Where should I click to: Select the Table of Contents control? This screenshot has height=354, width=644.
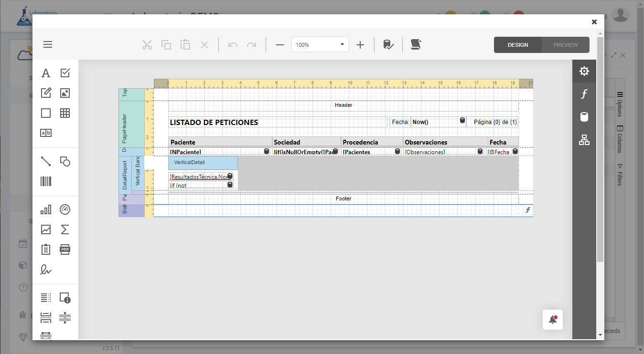click(46, 298)
